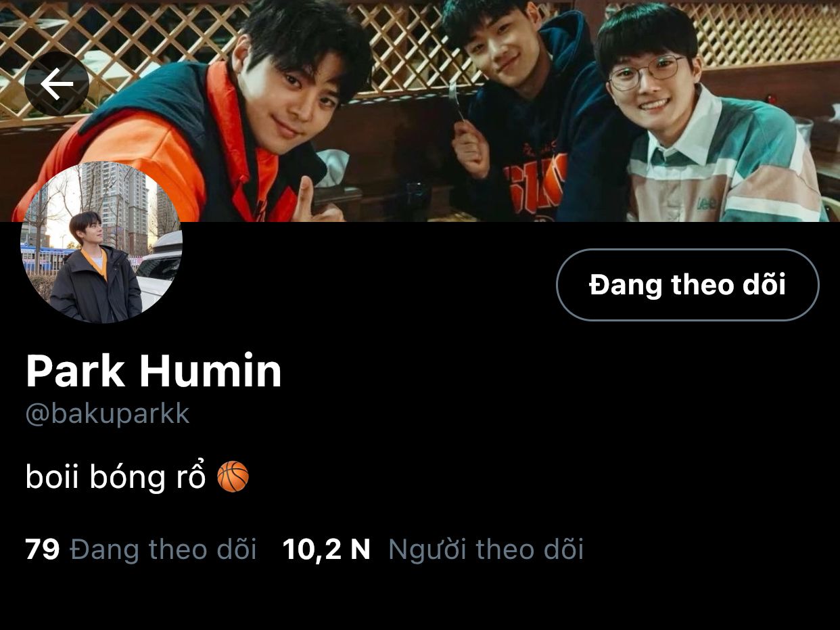Open the Đang theo dõi list label
Viewport: 840px width, 630px height.
point(163,549)
